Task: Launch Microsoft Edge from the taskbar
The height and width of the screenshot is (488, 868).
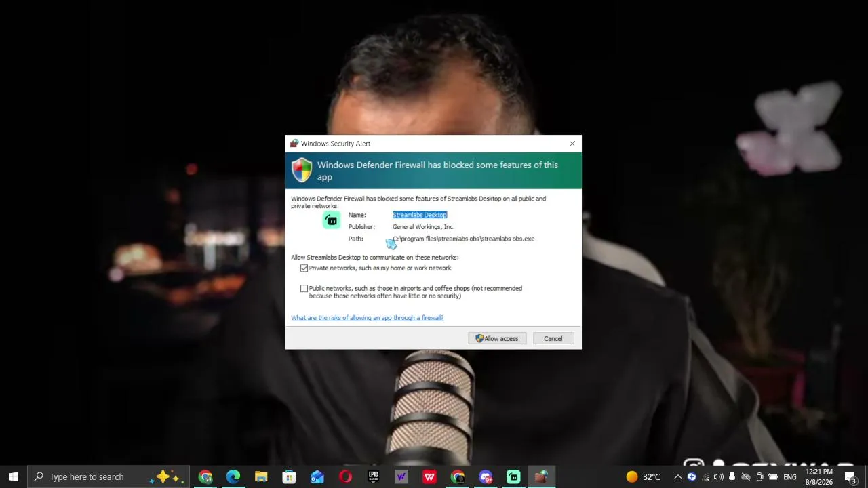Action: coord(233,476)
